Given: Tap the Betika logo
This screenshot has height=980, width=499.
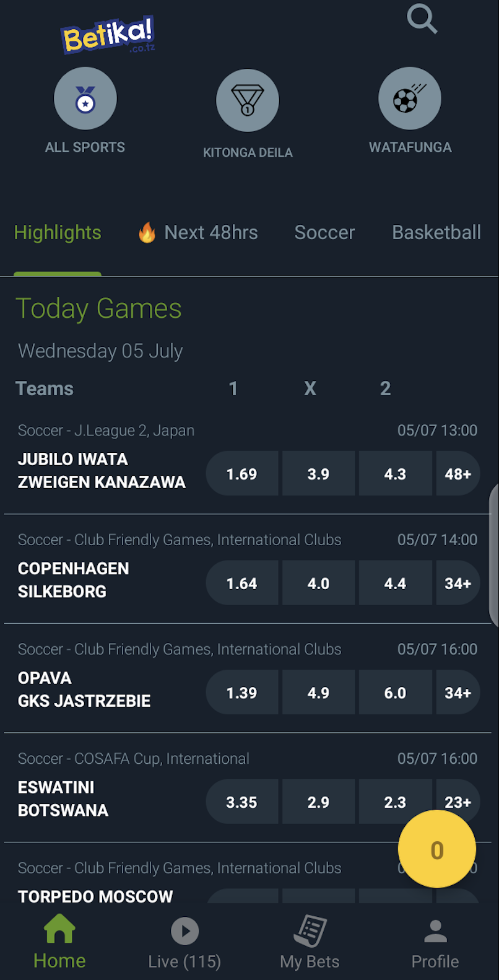Looking at the screenshot, I should [108, 35].
